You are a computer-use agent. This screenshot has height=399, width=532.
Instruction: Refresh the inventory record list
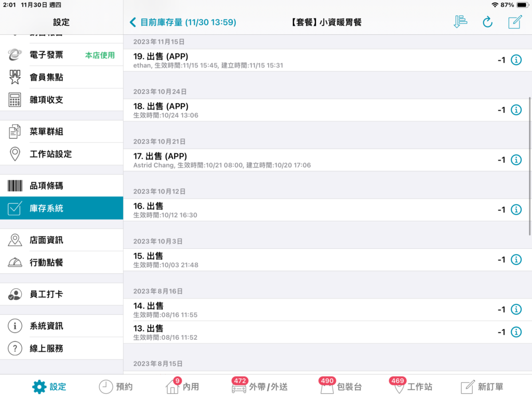tap(487, 22)
